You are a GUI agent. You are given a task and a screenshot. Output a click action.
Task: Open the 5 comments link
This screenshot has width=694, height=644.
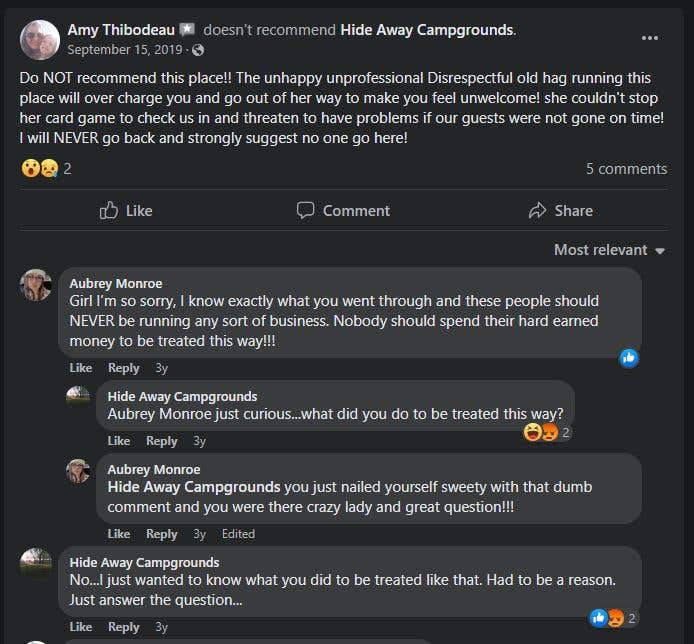coord(626,169)
